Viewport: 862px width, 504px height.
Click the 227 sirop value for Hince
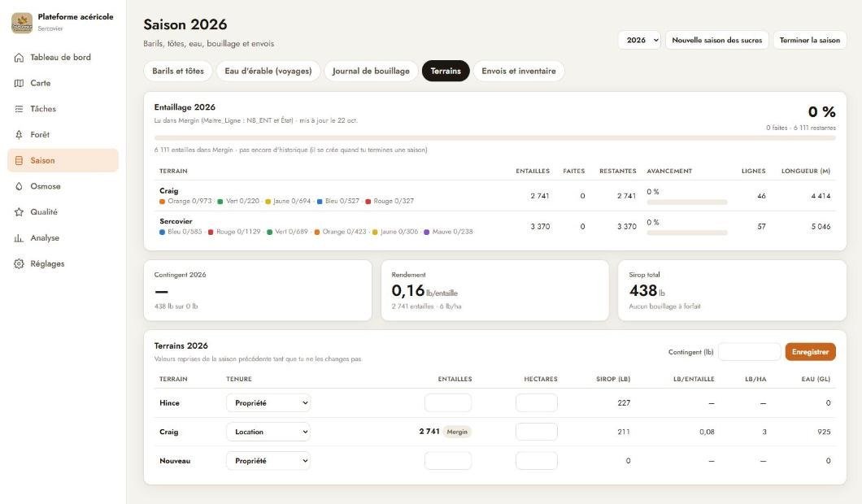coord(624,403)
